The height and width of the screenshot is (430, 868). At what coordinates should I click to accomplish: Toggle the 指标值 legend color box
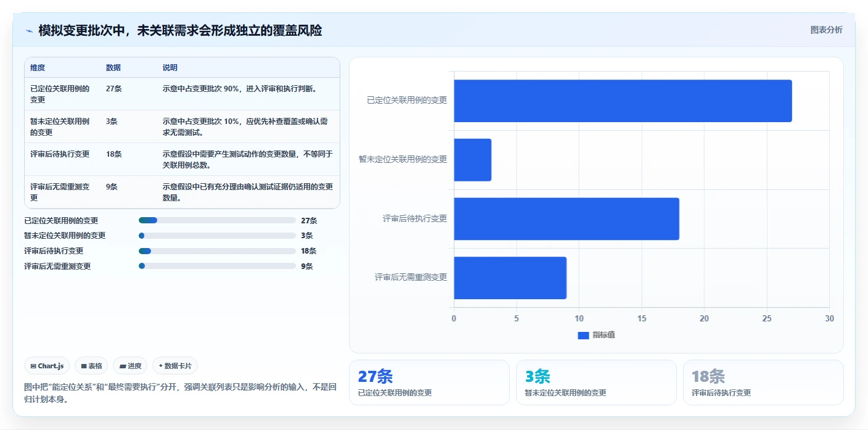[583, 335]
